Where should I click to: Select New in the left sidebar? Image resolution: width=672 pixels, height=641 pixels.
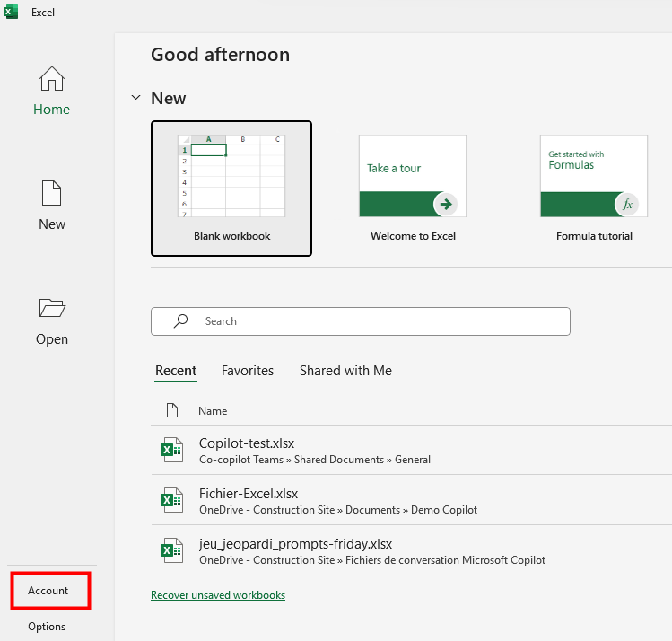52,206
